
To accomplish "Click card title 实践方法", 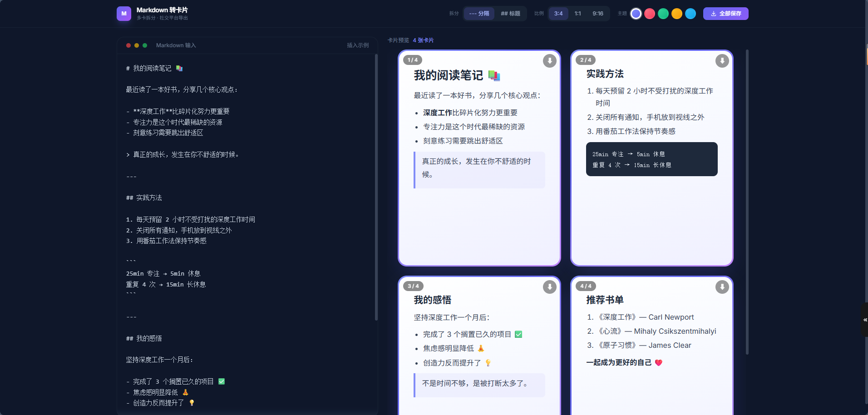I will tap(605, 74).
